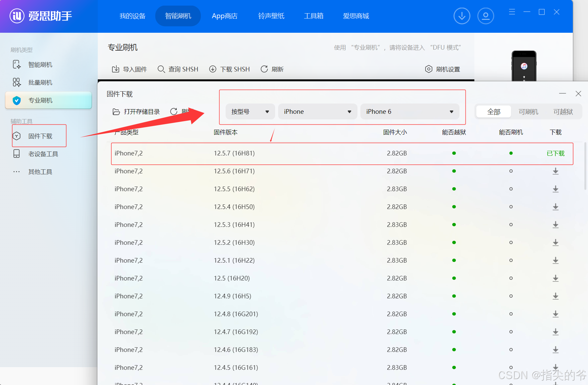Switch to 爱思商城 tab
This screenshot has height=385, width=588.
point(356,16)
